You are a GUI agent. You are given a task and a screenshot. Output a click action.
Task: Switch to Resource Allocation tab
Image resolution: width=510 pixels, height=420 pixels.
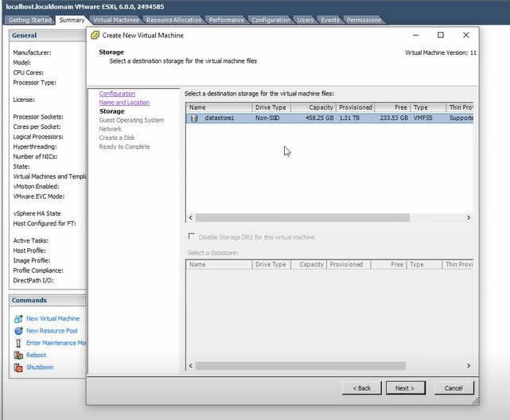click(x=173, y=20)
